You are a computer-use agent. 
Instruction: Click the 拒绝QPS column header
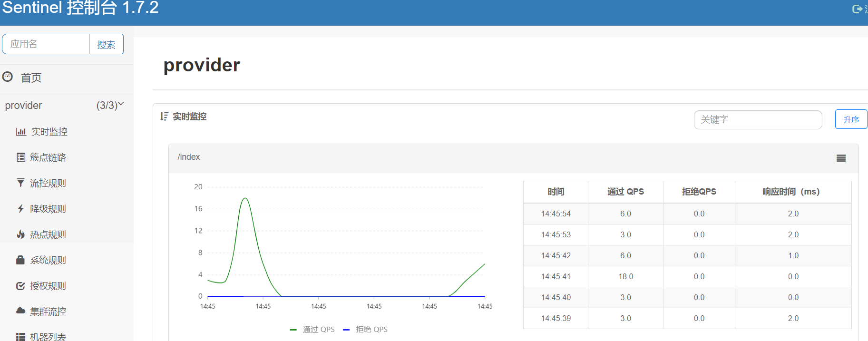pos(699,192)
